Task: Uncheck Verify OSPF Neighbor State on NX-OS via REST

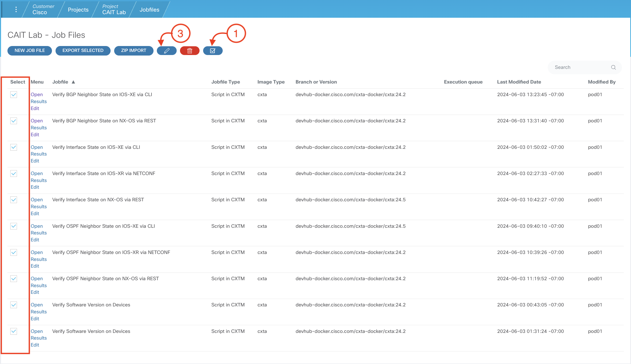Action: 14,279
